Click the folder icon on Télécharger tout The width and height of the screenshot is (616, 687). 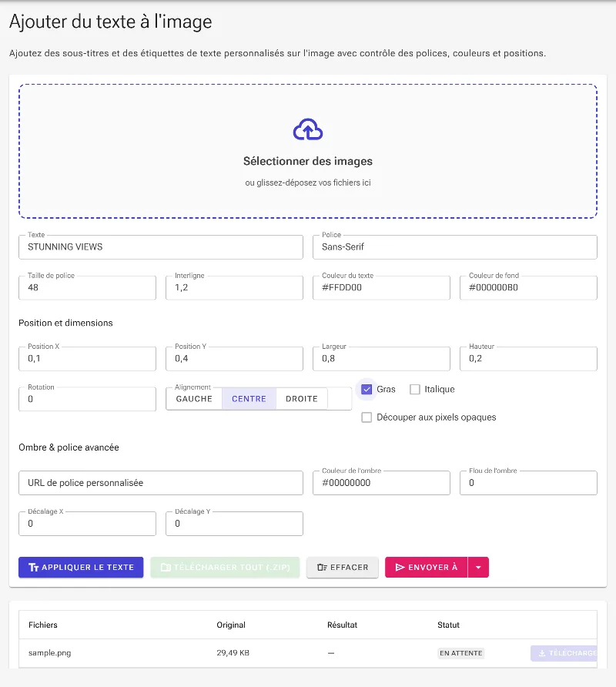[166, 568]
